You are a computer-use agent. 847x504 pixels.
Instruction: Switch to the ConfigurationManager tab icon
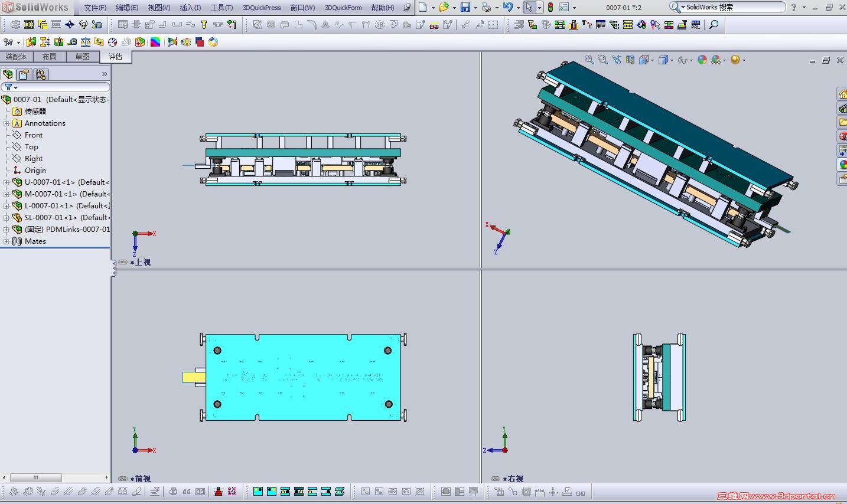pos(40,74)
